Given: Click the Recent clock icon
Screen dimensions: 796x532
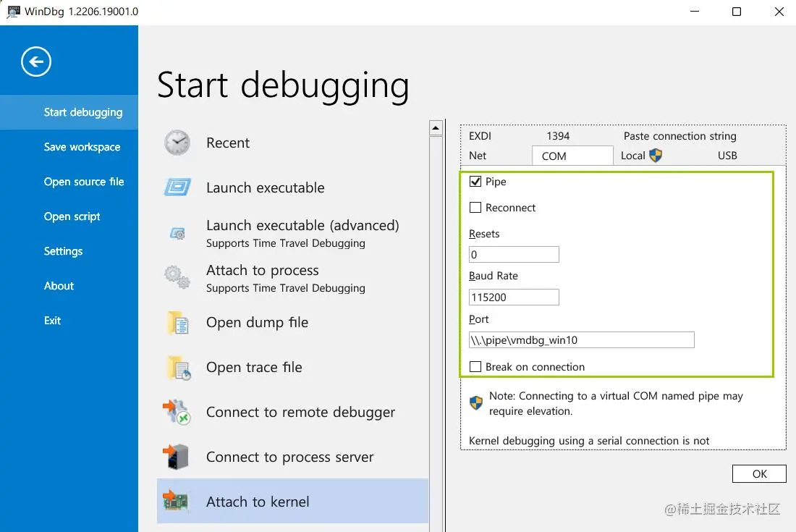Looking at the screenshot, I should [x=177, y=143].
